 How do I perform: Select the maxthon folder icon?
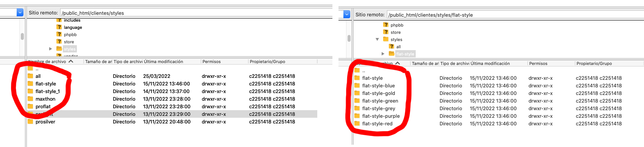[x=30, y=99]
